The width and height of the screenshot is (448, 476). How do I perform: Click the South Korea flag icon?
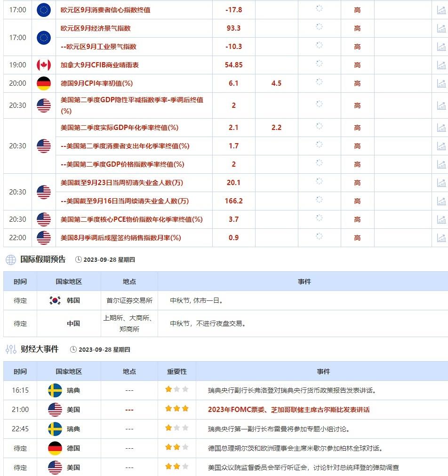click(x=55, y=300)
